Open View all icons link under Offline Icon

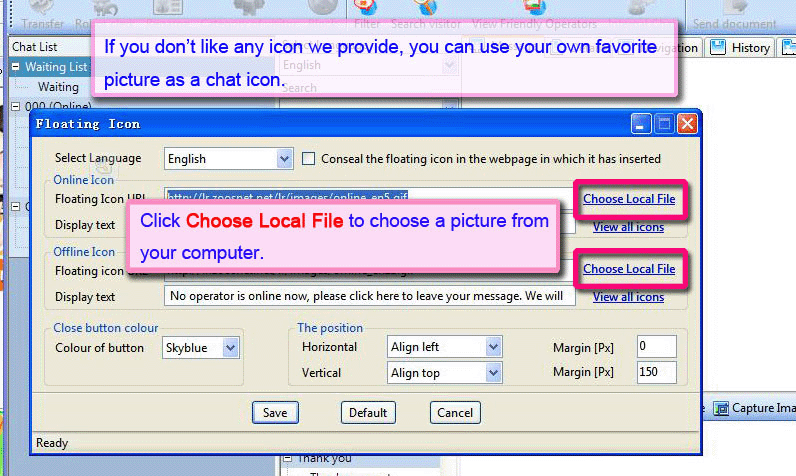click(x=628, y=297)
